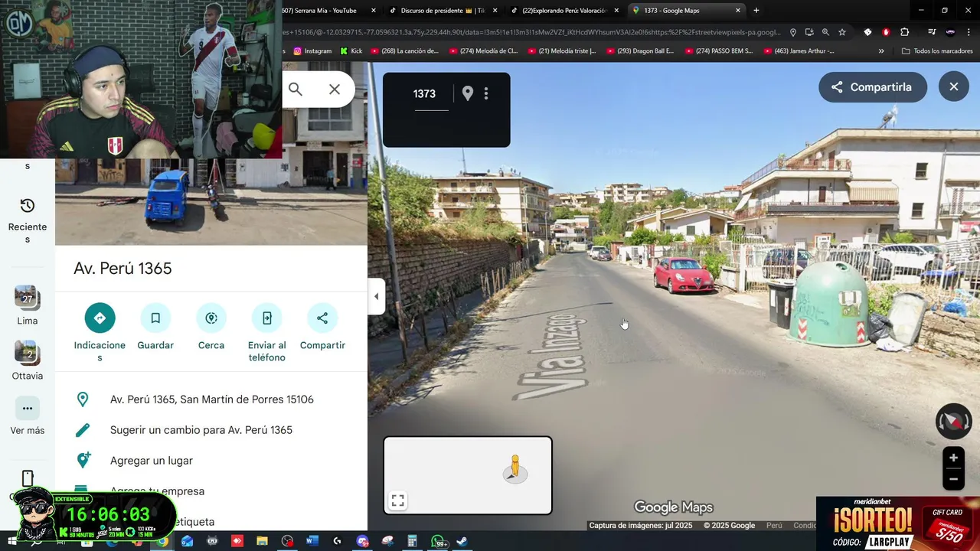Open three-dot menu in Street View card

486,93
